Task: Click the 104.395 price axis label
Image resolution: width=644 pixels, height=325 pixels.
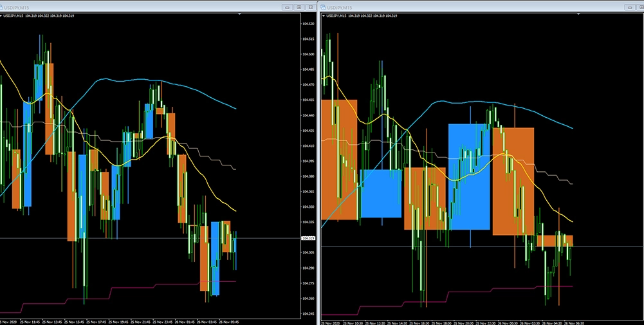Action: click(x=308, y=161)
